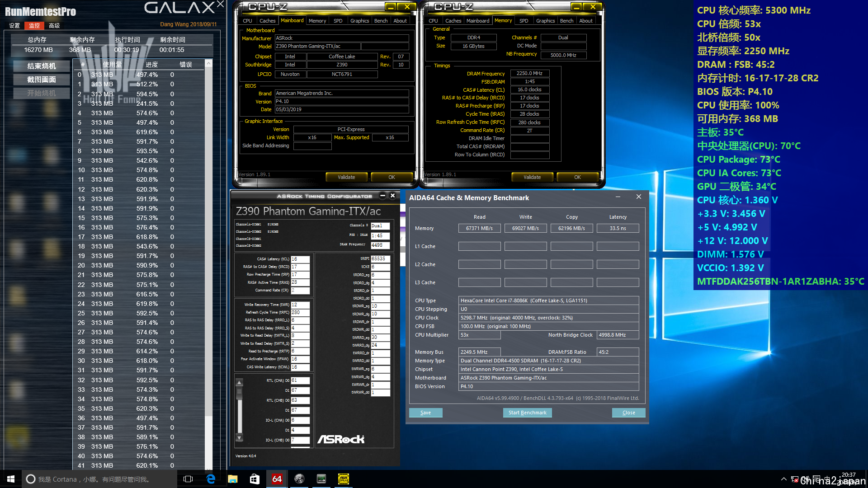Screen dimensions: 868x488
Task: Click the Command Rate (CR) field in ASRock Timing Configurator
Action: 300,291
